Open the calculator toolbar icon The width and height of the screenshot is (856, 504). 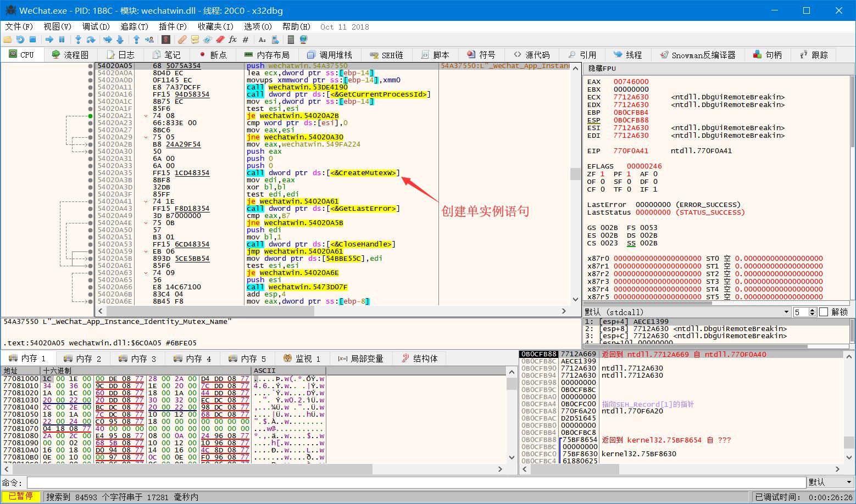point(291,40)
